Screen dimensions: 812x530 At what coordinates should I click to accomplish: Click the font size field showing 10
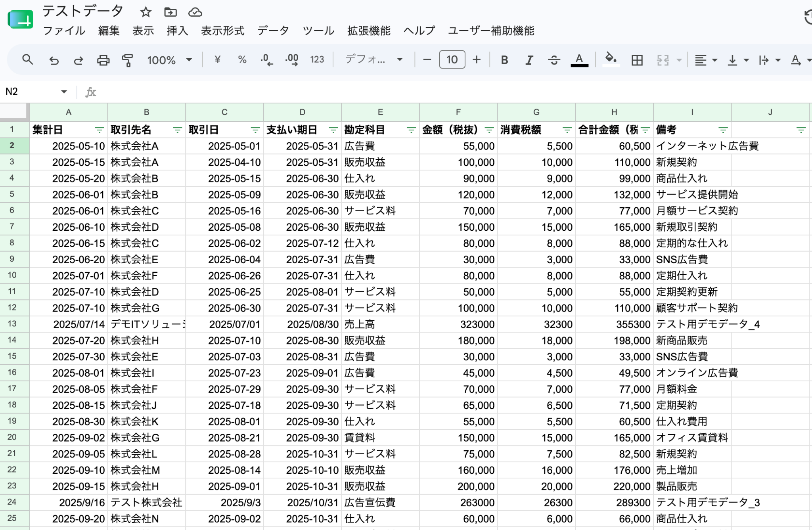(452, 60)
